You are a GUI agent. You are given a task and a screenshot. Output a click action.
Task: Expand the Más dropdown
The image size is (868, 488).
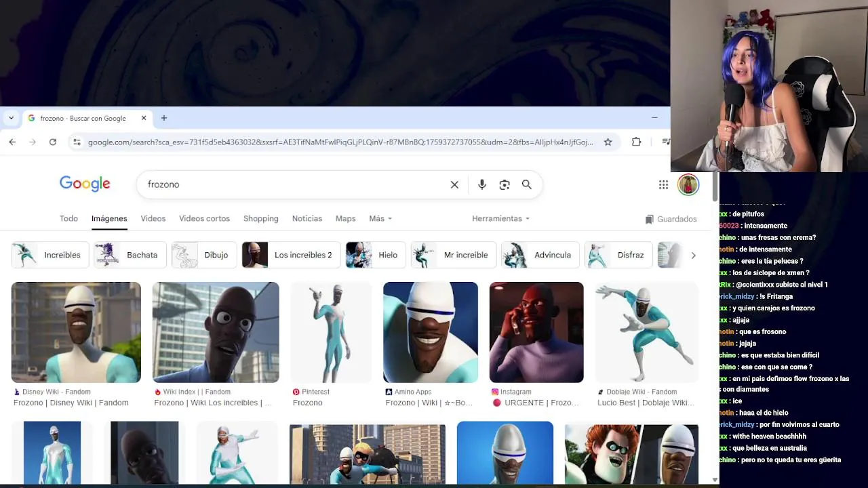(x=380, y=218)
